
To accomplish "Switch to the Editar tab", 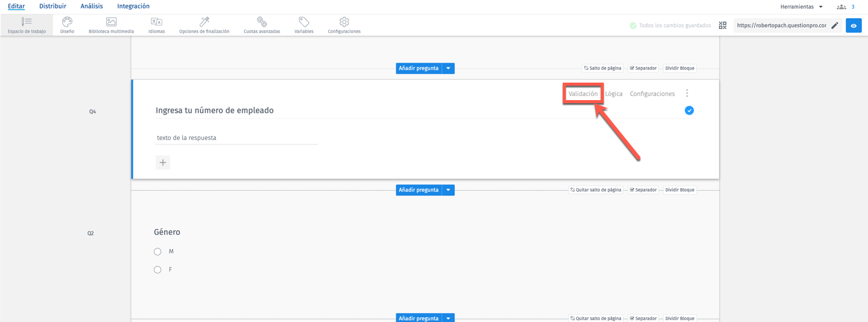I will point(16,6).
